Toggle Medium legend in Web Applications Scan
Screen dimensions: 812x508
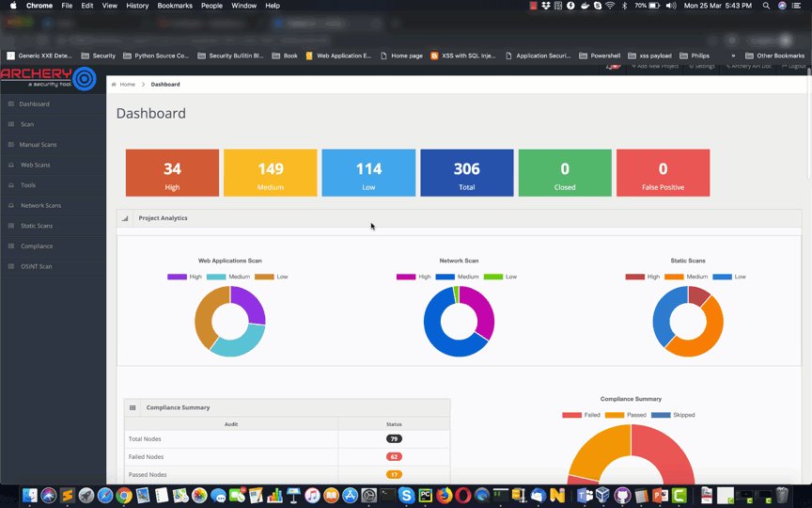(228, 277)
